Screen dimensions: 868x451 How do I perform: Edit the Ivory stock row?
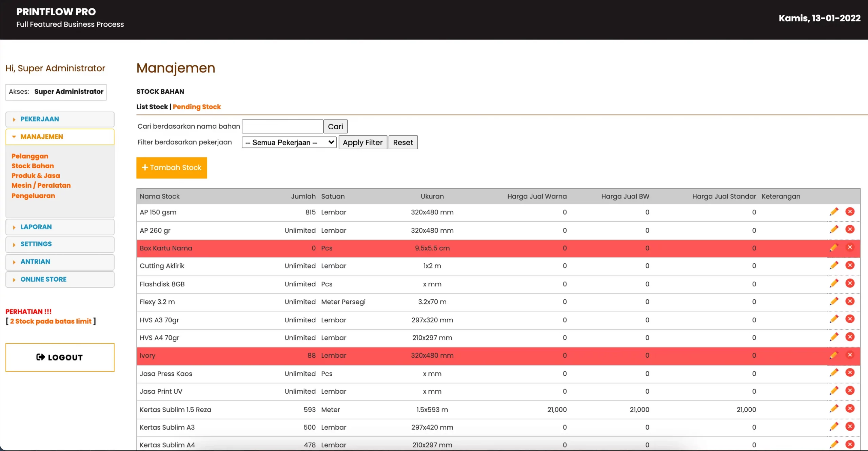point(834,355)
